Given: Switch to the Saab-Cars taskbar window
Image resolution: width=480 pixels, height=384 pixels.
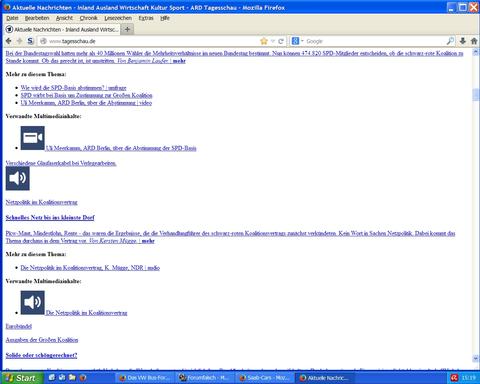Looking at the screenshot, I should click(265, 378).
